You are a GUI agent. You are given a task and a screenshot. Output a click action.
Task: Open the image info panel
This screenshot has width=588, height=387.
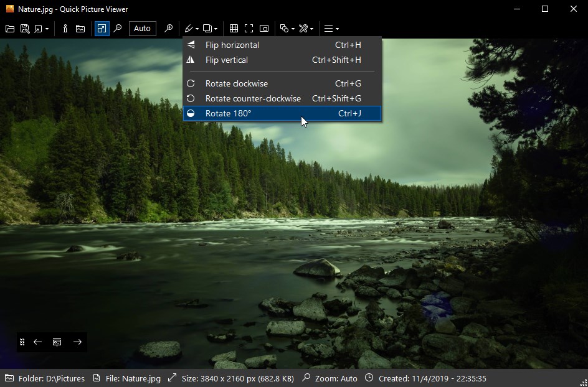coord(65,28)
